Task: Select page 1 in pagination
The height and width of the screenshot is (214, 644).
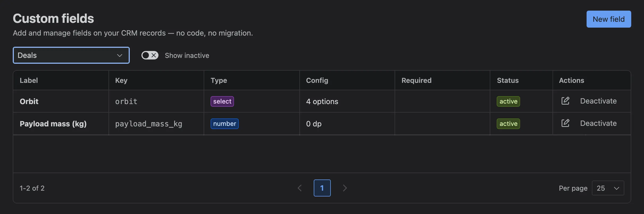Action: pyautogui.click(x=322, y=188)
